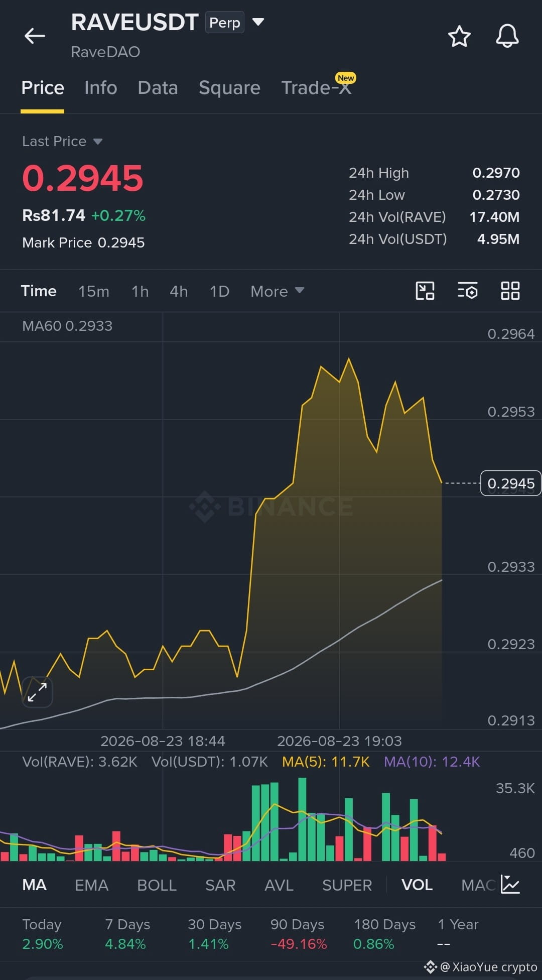Click the 24h Vol(RAVE) 17.40M value
Image resolution: width=542 pixels, height=980 pixels.
pos(494,217)
